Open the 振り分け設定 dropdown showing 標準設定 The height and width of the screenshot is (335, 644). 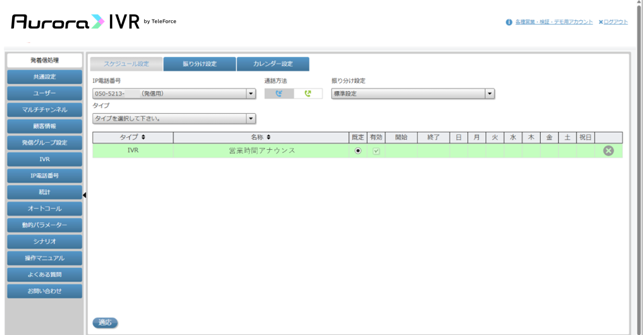(412, 94)
